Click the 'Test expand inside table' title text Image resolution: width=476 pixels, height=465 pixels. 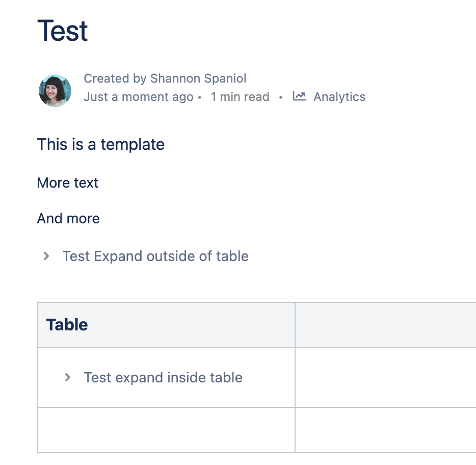[163, 377]
